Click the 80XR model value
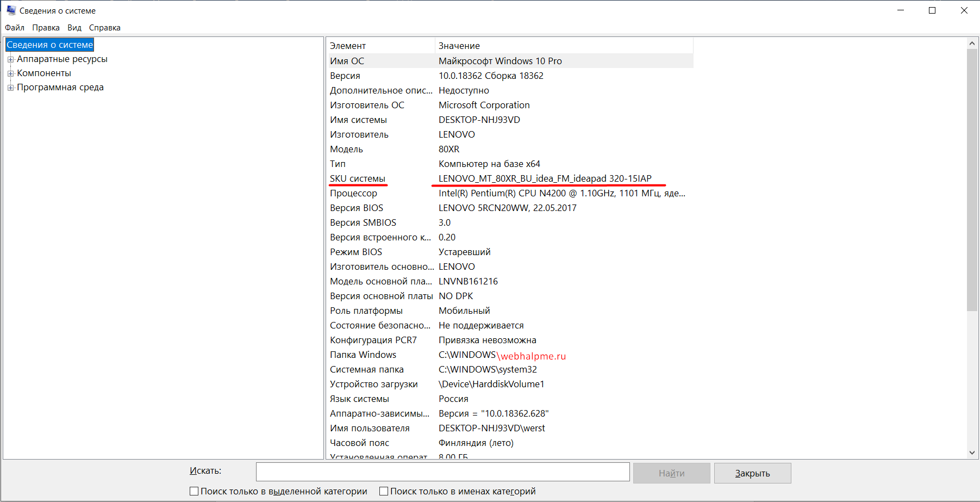The height and width of the screenshot is (502, 980). coord(449,149)
